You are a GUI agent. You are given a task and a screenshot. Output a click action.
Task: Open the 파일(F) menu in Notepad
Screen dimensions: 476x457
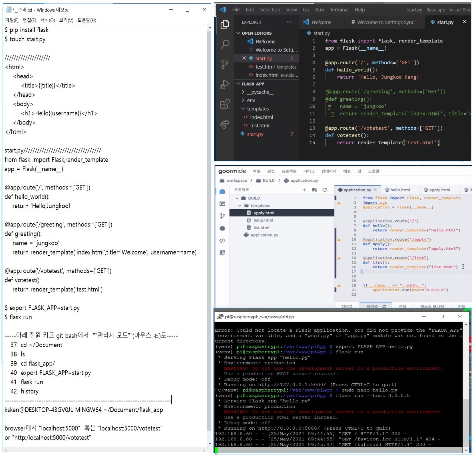[12, 20]
